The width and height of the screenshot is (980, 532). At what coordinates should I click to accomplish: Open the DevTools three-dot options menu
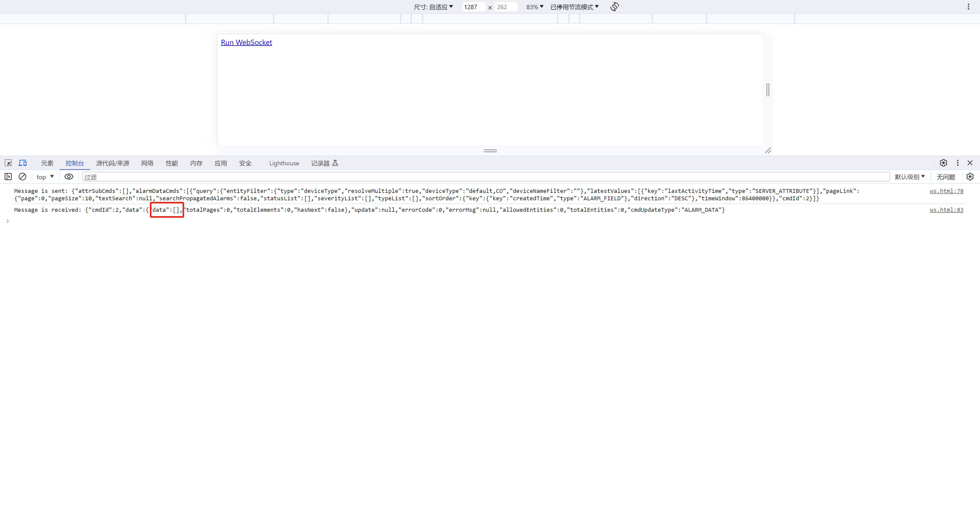point(958,163)
